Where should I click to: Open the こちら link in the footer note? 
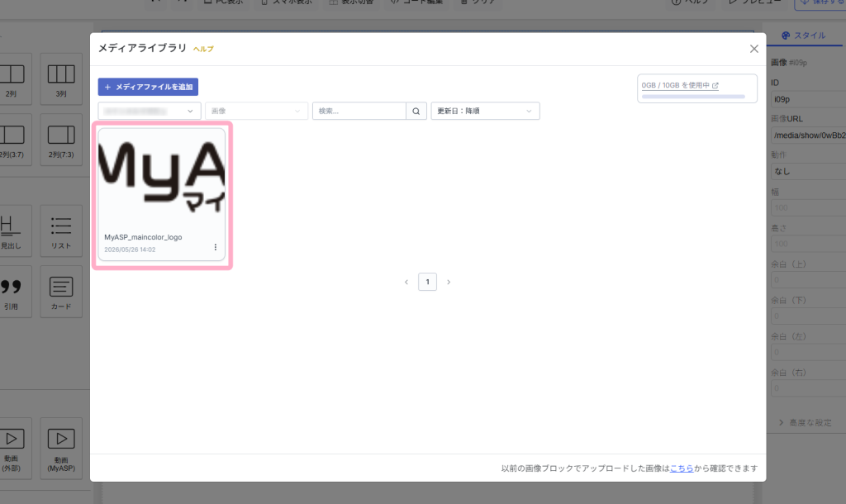tap(682, 468)
